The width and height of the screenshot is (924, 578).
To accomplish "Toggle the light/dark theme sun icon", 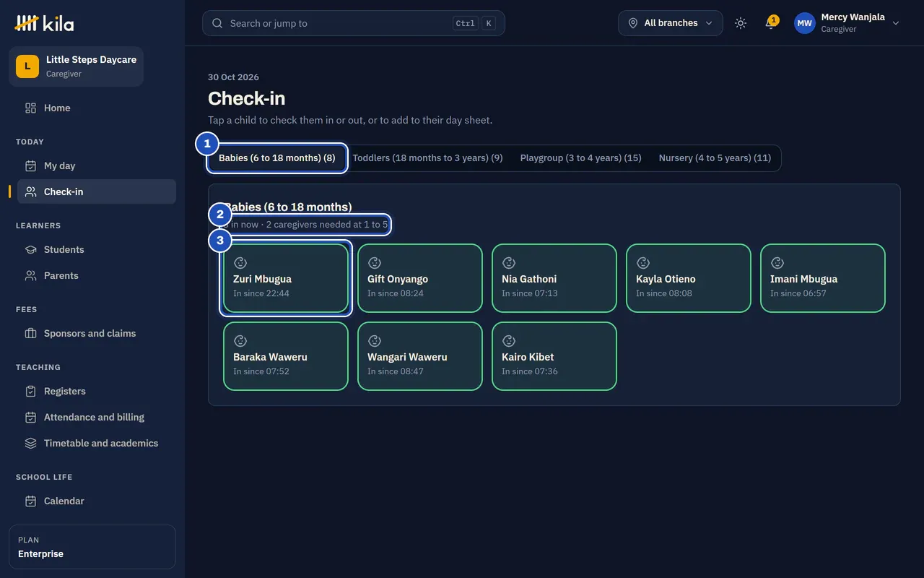I will pyautogui.click(x=741, y=23).
